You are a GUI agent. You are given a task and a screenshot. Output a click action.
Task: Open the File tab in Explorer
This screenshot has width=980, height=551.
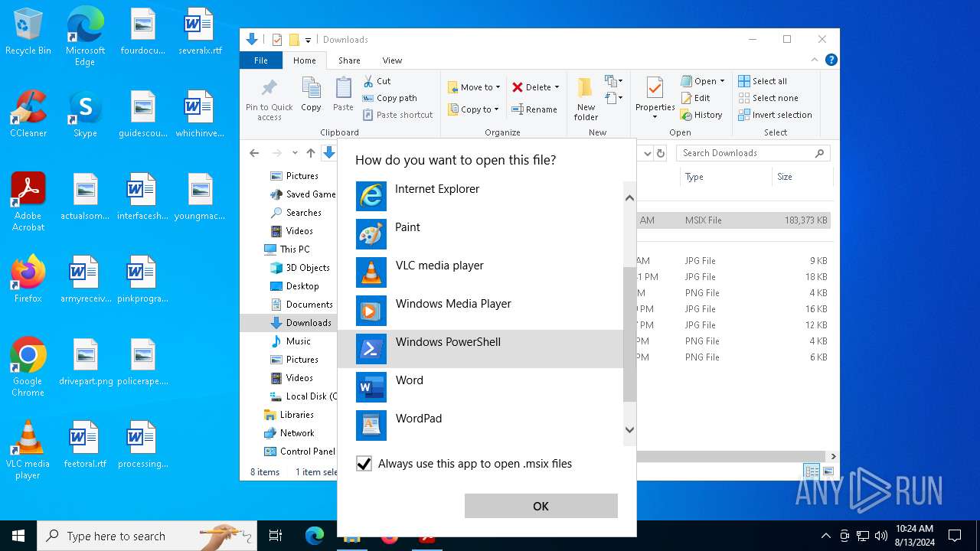pyautogui.click(x=261, y=60)
